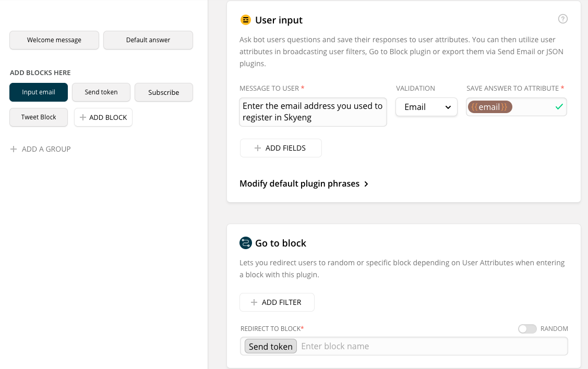Click the plus icon in ADD BLOCK
Viewport: 588px width, 369px height.
point(82,118)
